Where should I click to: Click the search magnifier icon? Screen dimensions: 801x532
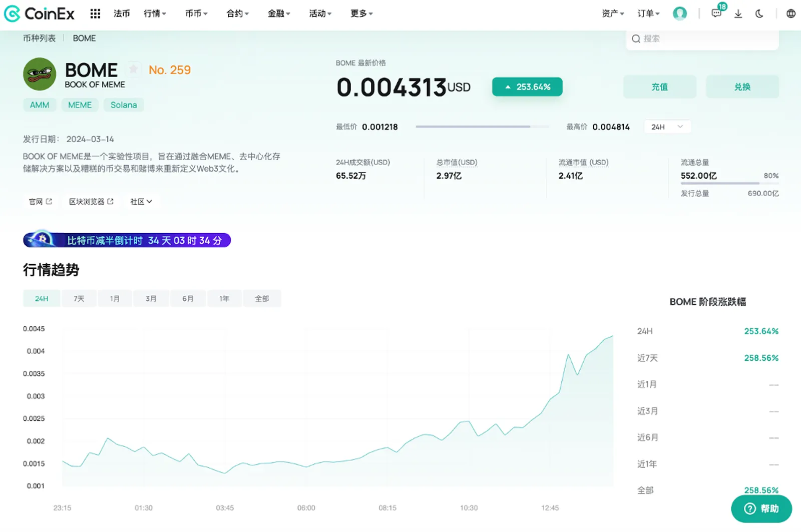click(x=636, y=39)
